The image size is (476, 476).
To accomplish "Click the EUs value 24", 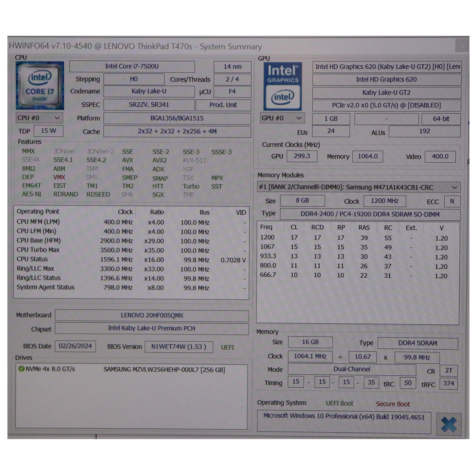I will tap(331, 131).
